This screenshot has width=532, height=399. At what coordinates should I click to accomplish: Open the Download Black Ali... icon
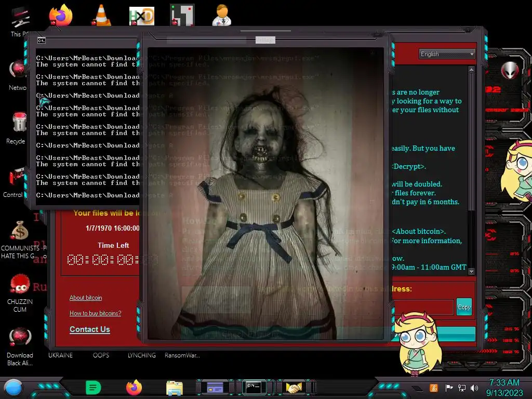coord(20,338)
